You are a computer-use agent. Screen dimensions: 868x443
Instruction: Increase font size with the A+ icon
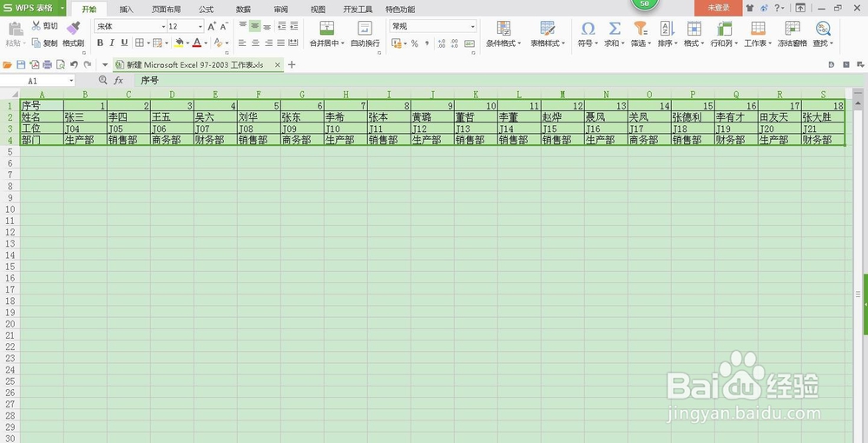coord(212,26)
